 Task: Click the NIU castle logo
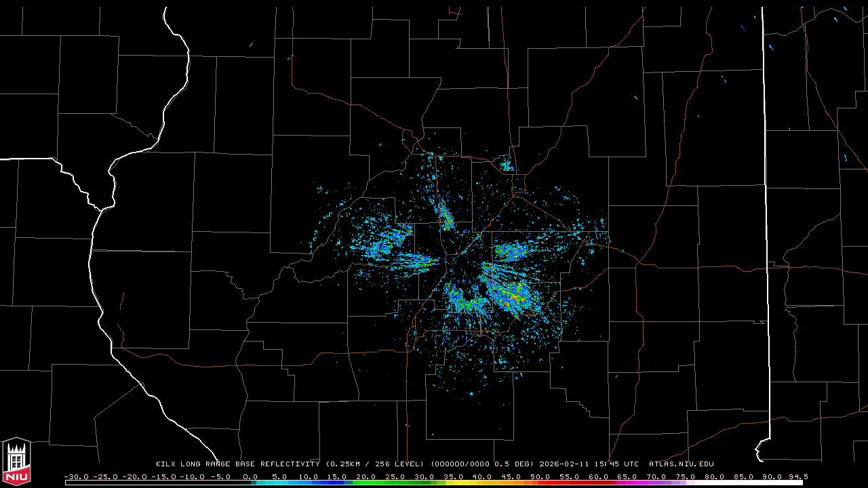tap(16, 461)
